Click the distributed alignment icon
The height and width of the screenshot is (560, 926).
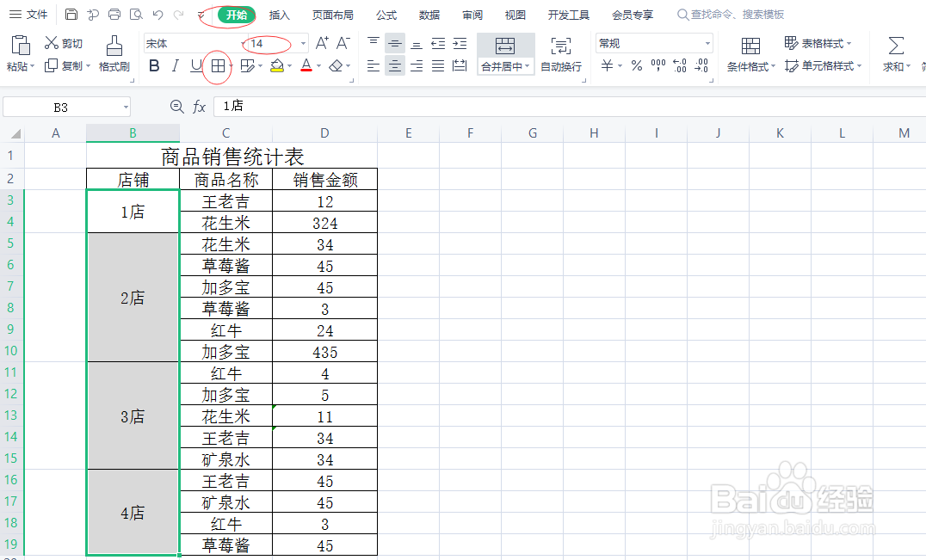click(460, 65)
